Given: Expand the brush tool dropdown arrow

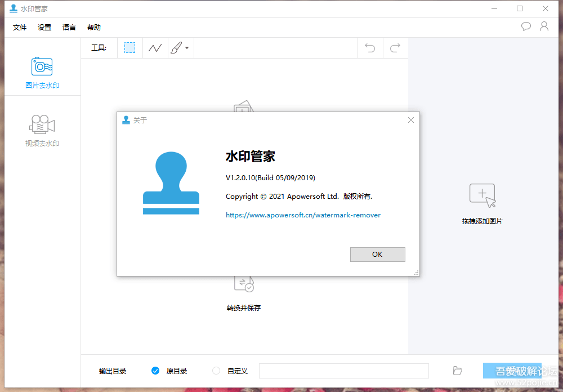Looking at the screenshot, I should point(187,48).
